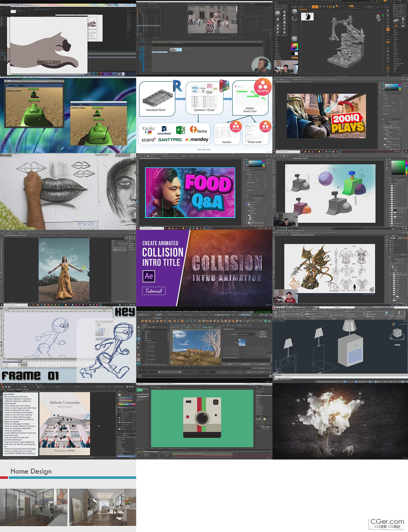Select the Model tab in AutoCAD
The height and width of the screenshot is (532, 408).
pos(276,379)
